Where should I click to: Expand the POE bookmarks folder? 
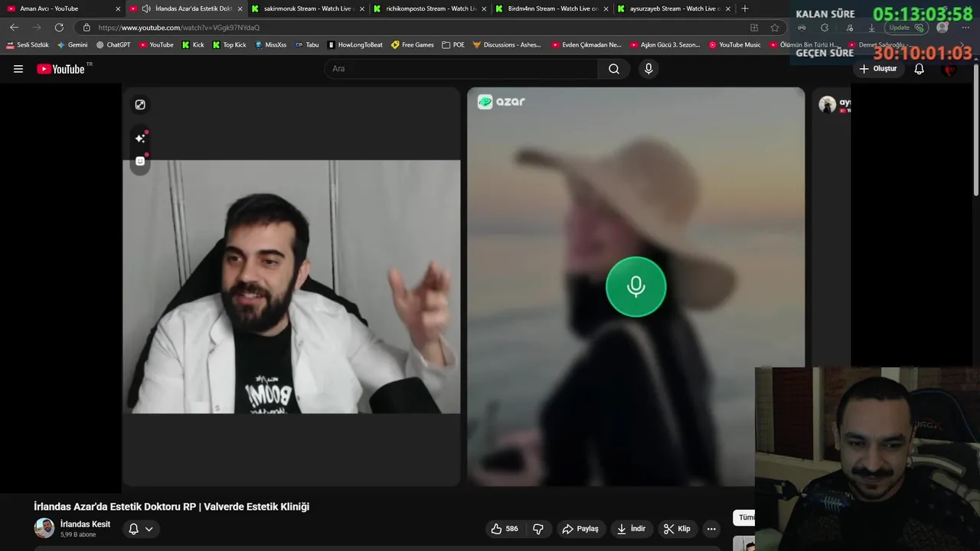pos(453,45)
